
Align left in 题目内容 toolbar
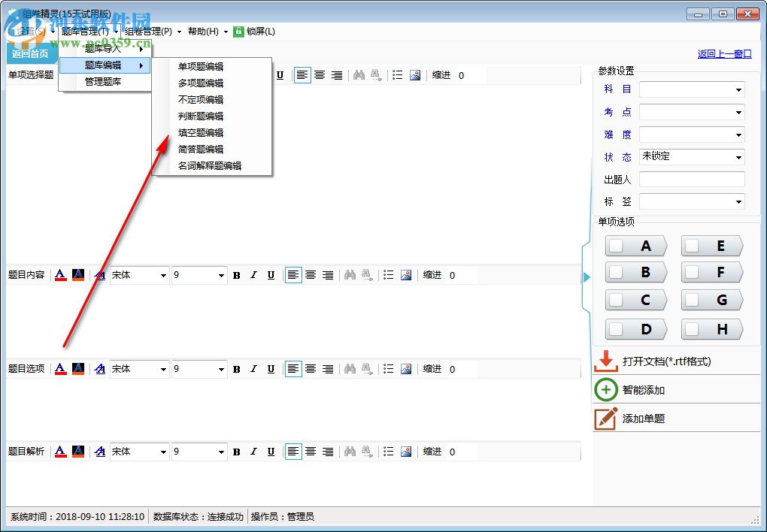pos(293,275)
